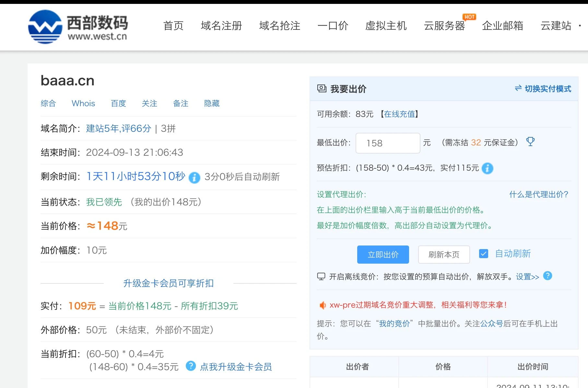Image resolution: width=588 pixels, height=388 pixels.
Task: Open the 在线充值 link
Action: pos(399,114)
